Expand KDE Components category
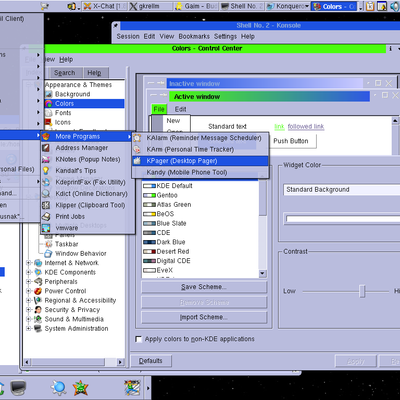 click(29, 272)
